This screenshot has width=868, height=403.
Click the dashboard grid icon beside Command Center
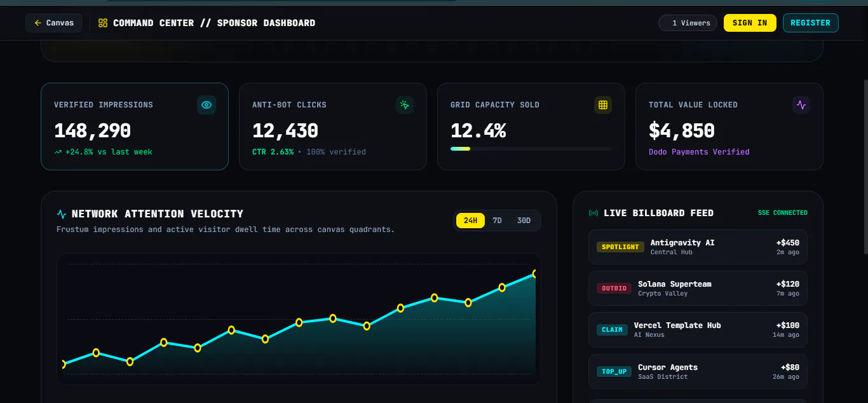[x=103, y=23]
